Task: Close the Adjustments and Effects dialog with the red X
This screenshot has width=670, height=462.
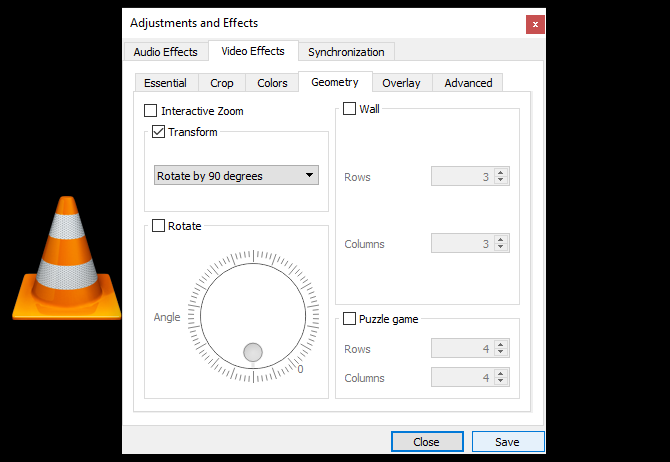Action: click(x=535, y=24)
